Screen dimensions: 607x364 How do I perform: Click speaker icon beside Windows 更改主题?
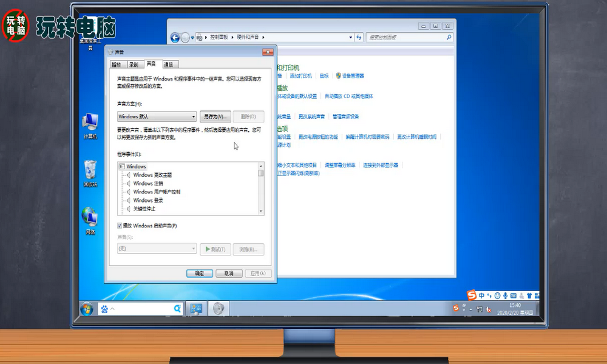129,175
